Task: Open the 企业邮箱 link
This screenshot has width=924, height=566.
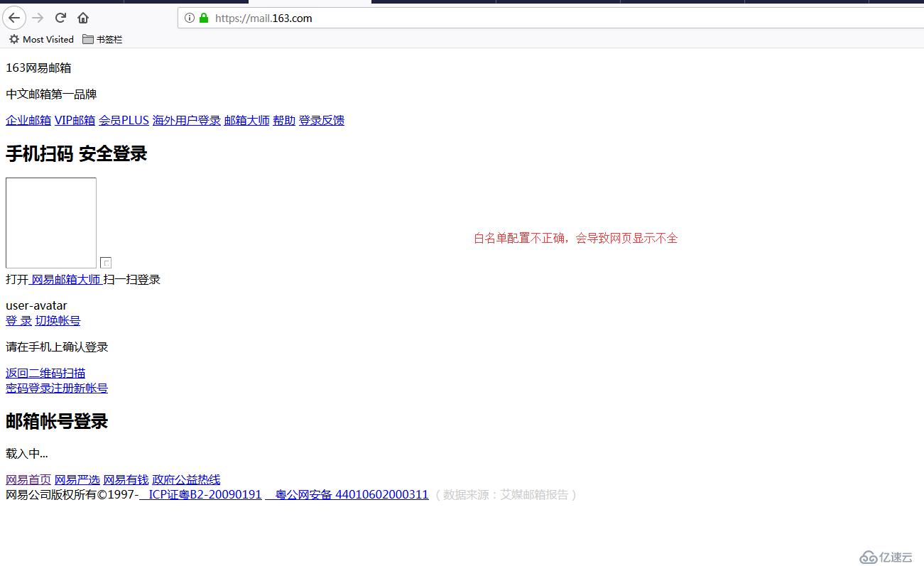Action: [x=28, y=120]
